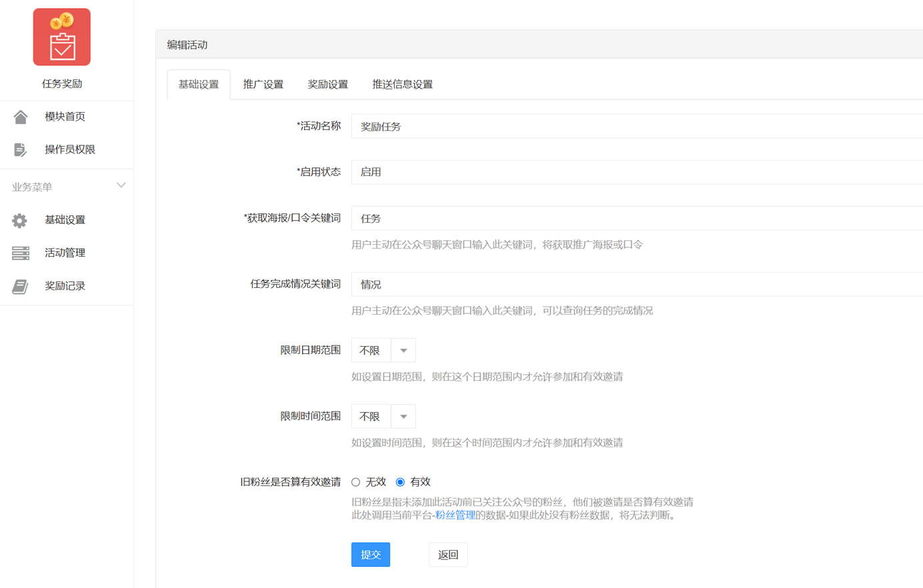Click the 获取海报/口令关键词 input field
923x588 pixels.
[637, 219]
